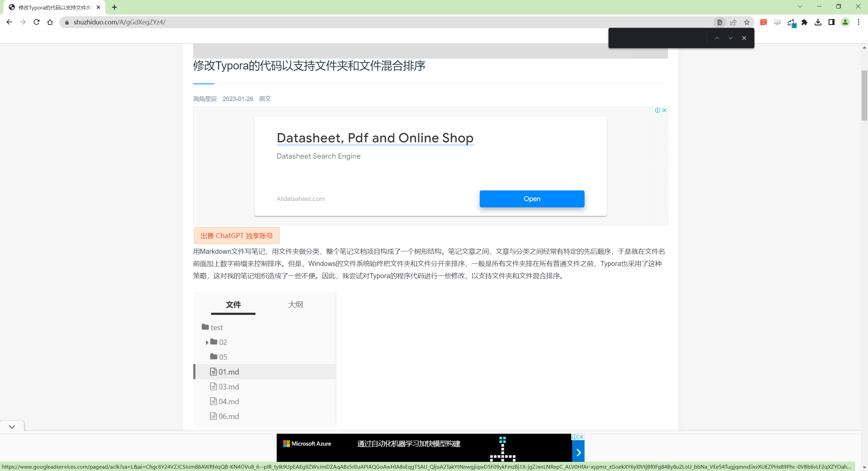The image size is (868, 471).
Task: Click the address bar URL
Action: point(119,22)
